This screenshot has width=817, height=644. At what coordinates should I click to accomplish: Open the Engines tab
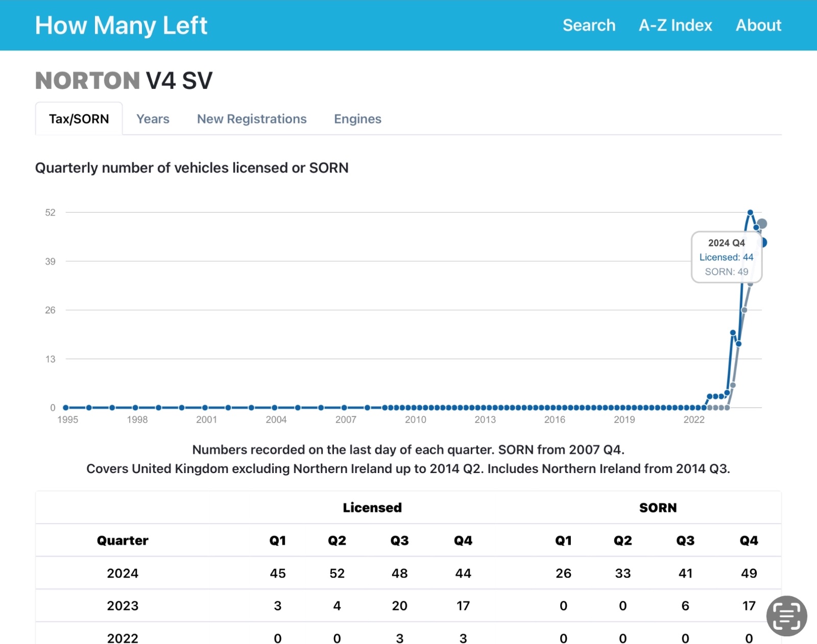(x=357, y=119)
